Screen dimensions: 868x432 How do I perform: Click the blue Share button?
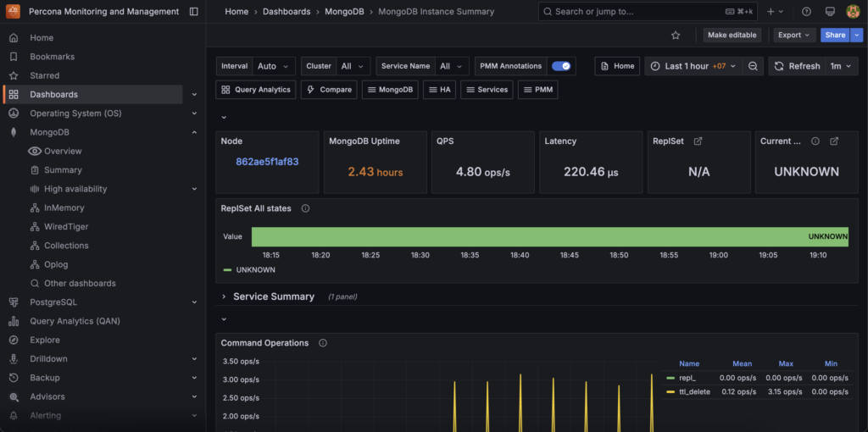tap(835, 35)
